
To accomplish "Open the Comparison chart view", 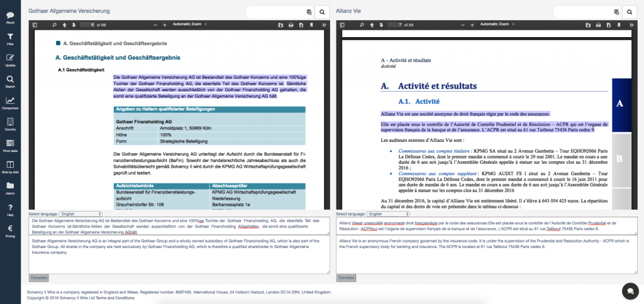I will pos(10,103).
